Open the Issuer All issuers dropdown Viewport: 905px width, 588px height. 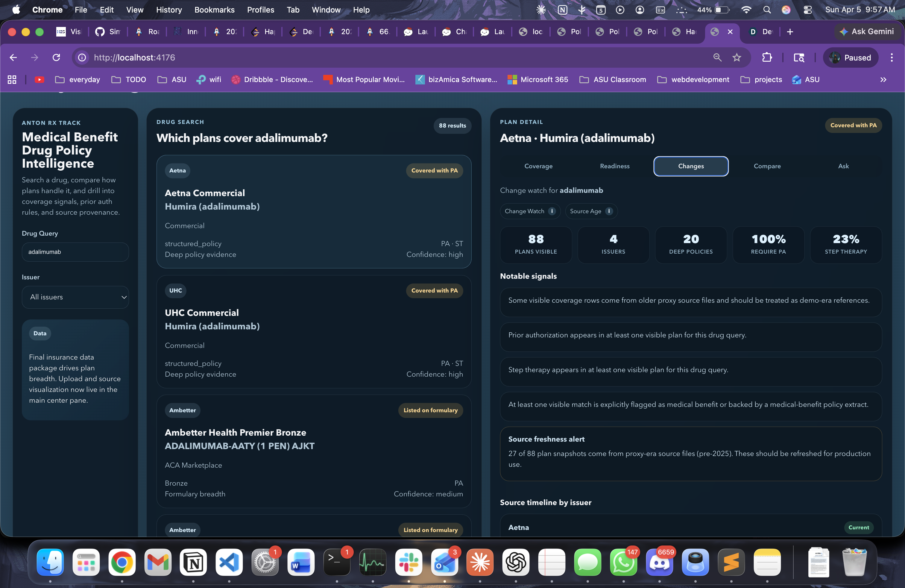coord(75,297)
